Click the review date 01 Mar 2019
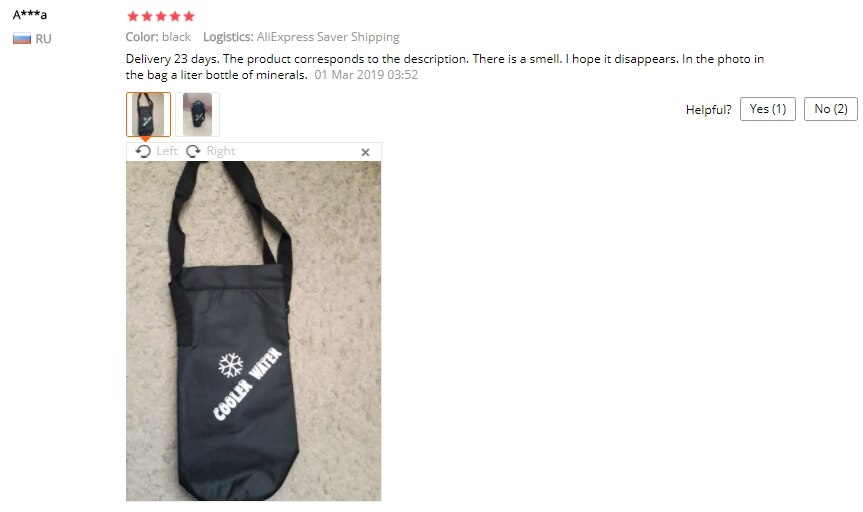The image size is (863, 512). [x=366, y=75]
